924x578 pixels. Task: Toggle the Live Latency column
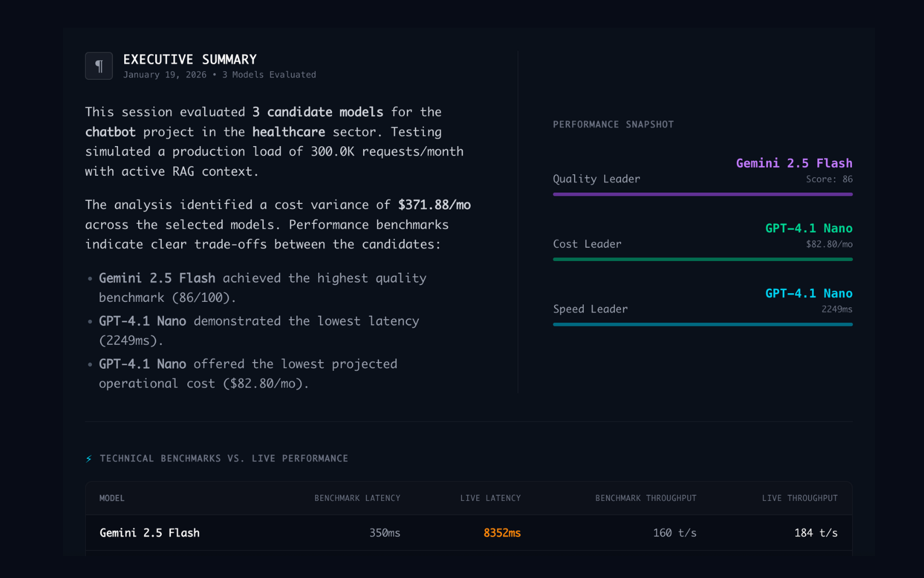490,498
